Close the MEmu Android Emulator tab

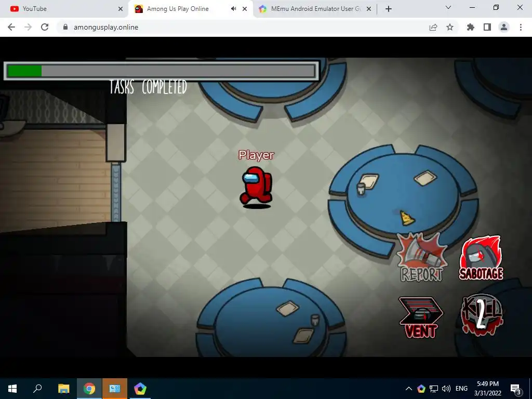click(369, 9)
